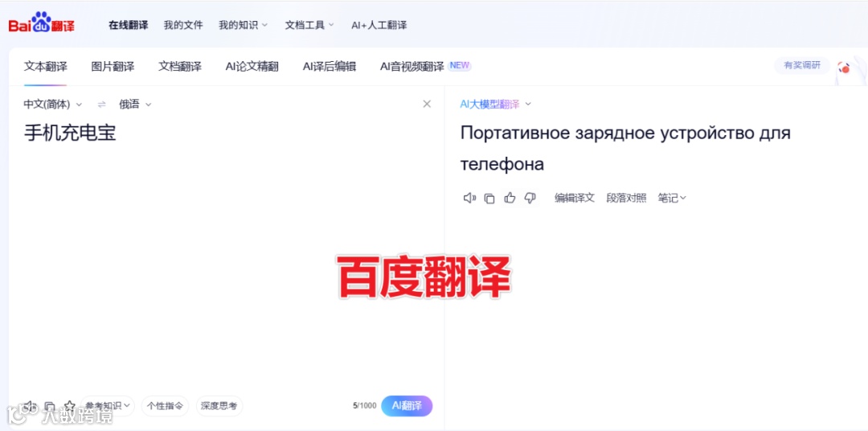Switch to 文档翻译 tab

(x=180, y=67)
